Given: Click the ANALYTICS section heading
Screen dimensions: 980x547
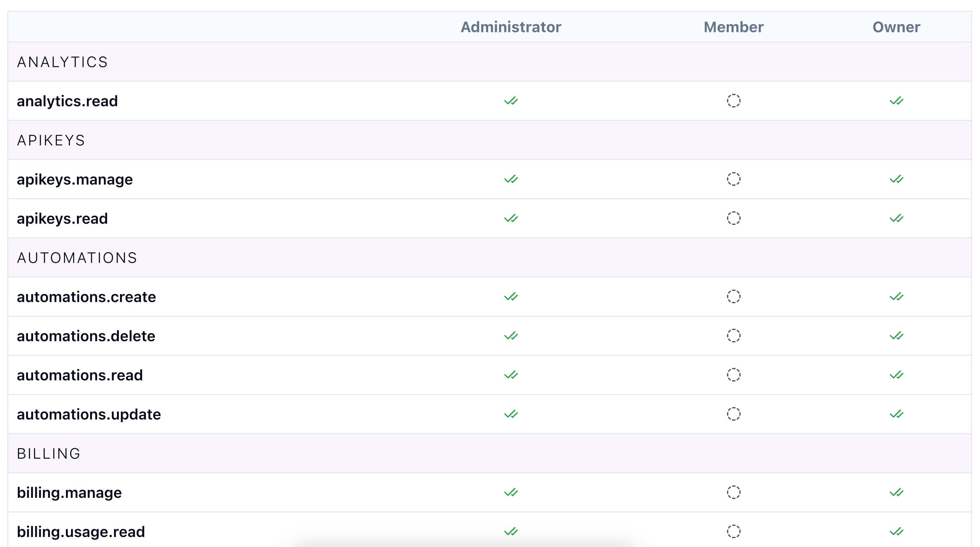Looking at the screenshot, I should (x=62, y=62).
